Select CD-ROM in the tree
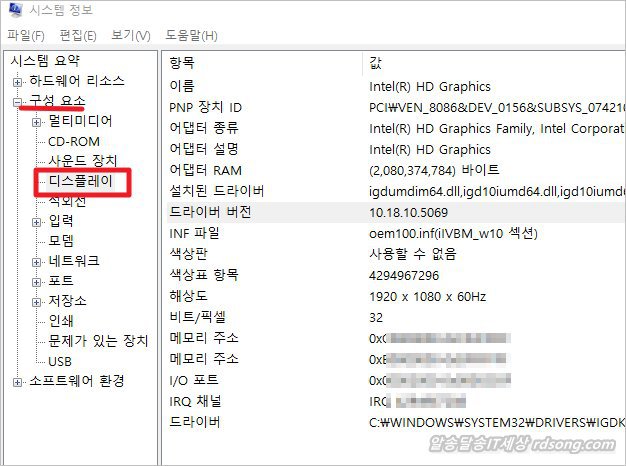The image size is (626, 466). click(74, 142)
